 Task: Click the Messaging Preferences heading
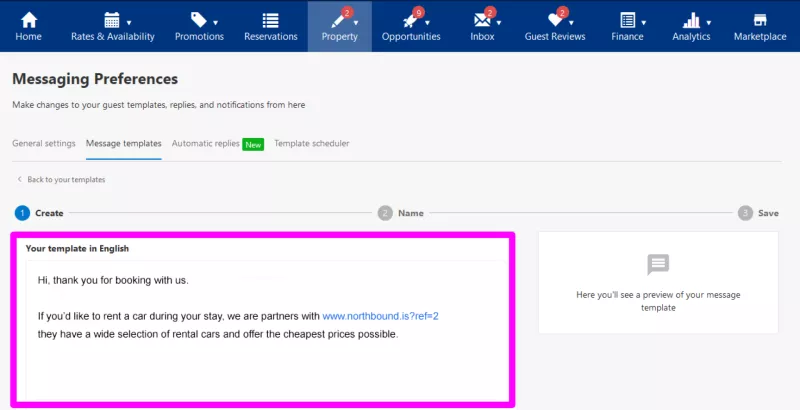pos(95,79)
